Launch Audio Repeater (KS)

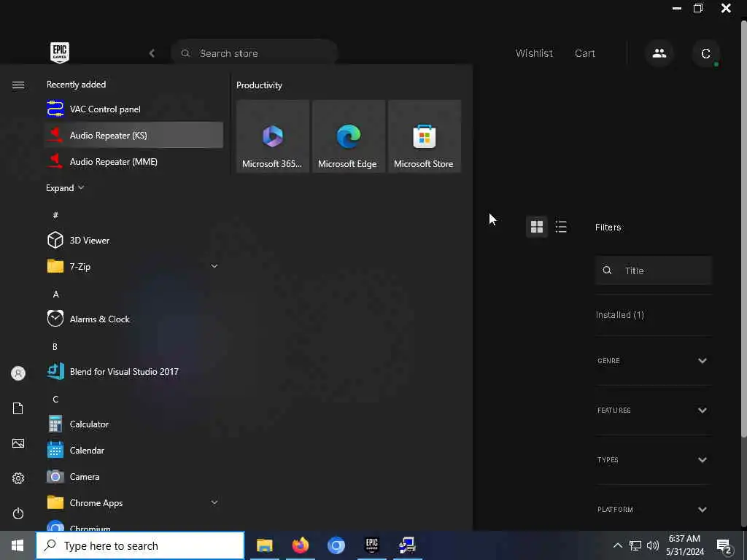pyautogui.click(x=133, y=135)
